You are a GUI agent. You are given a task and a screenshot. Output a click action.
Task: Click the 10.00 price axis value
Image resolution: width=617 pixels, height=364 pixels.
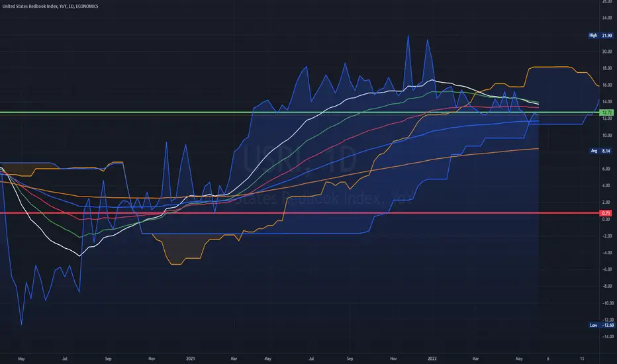[607, 136]
